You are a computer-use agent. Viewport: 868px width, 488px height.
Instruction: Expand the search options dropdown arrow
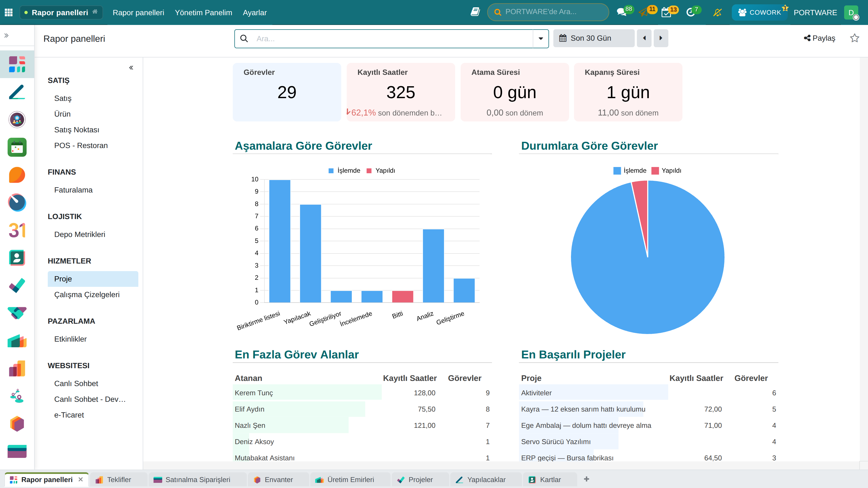(x=541, y=38)
